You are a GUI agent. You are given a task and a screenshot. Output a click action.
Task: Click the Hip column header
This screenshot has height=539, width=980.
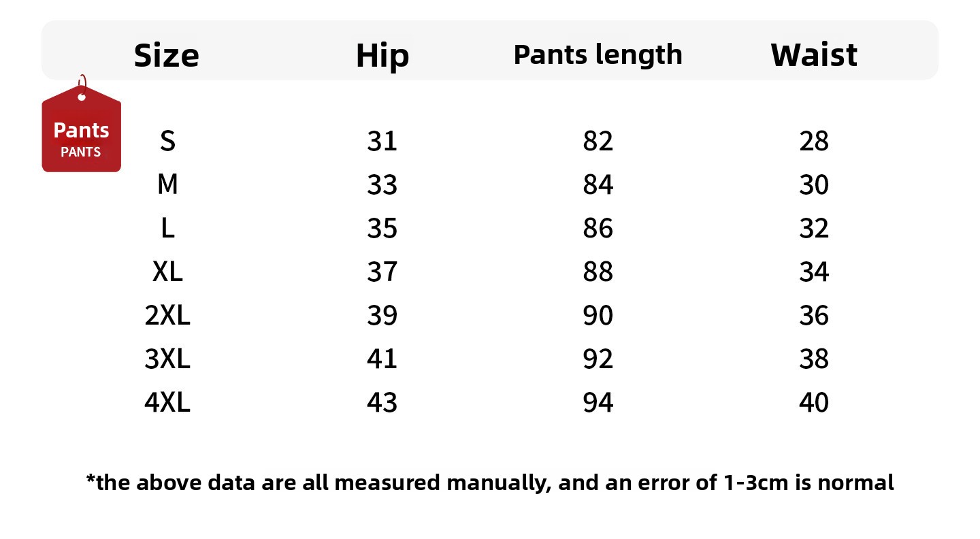382,55
